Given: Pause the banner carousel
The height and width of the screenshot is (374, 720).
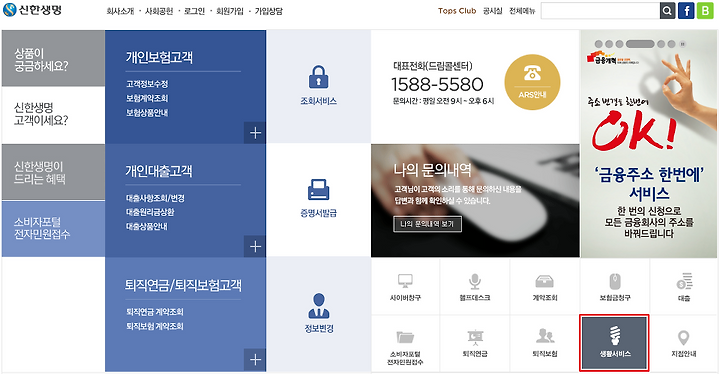Looking at the screenshot, I should pyautogui.click(x=682, y=44).
